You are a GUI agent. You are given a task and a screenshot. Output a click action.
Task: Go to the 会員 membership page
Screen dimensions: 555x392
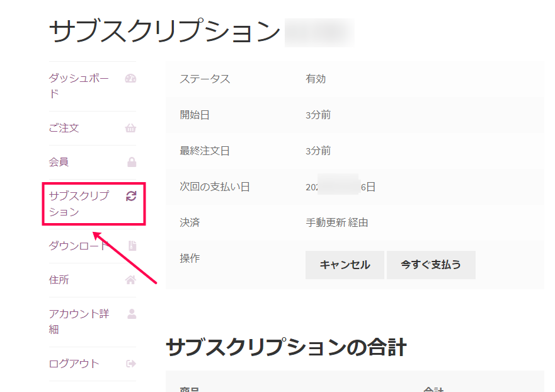click(59, 162)
